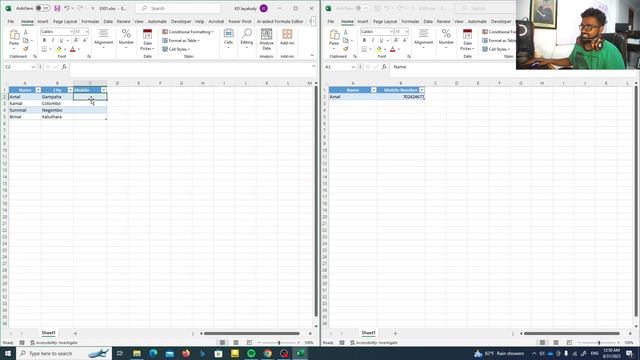Open Firefox from taskbar
This screenshot has height=360, width=640.
[186, 353]
